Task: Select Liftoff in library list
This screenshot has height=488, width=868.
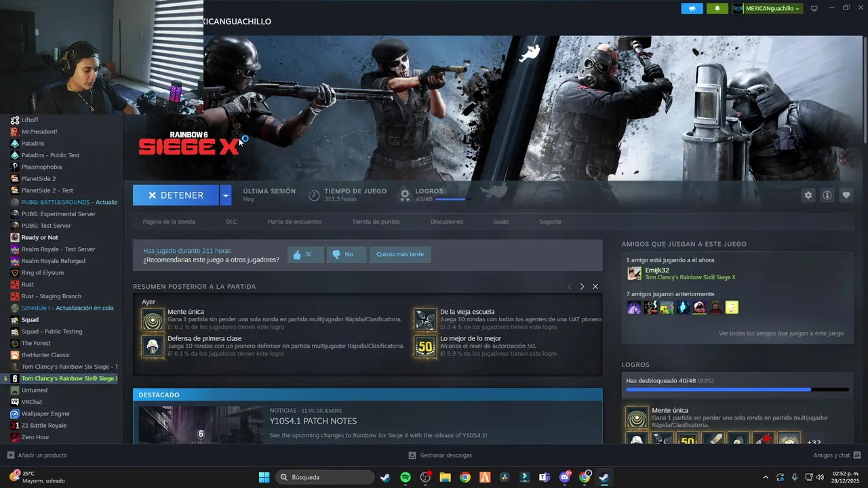Action: [30, 120]
